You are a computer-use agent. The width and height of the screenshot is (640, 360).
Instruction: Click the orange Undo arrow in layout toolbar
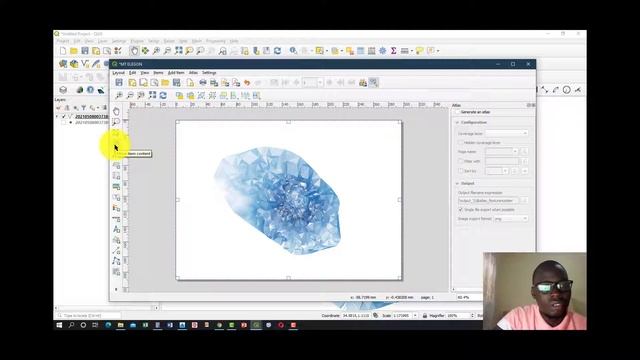coord(247,82)
